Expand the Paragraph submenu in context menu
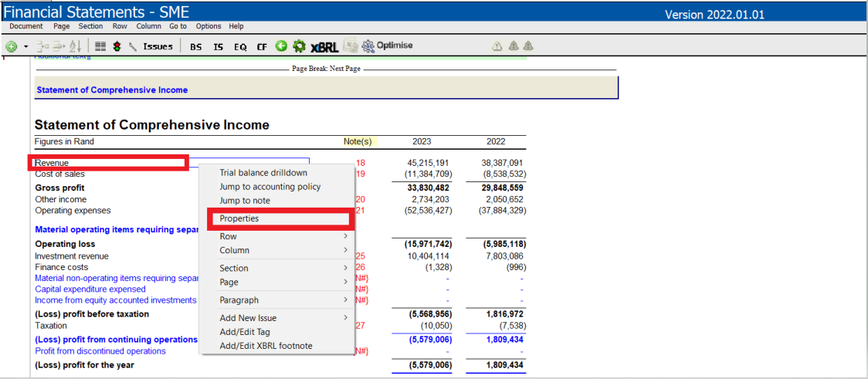Viewport: 868px width, 379px height. [x=276, y=299]
